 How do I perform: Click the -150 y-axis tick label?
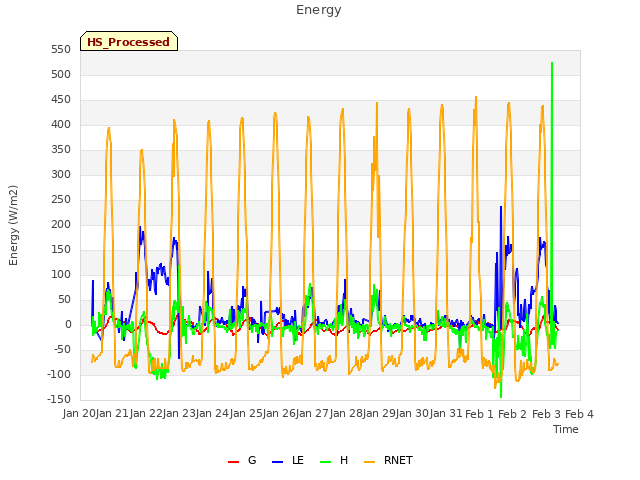(x=59, y=400)
